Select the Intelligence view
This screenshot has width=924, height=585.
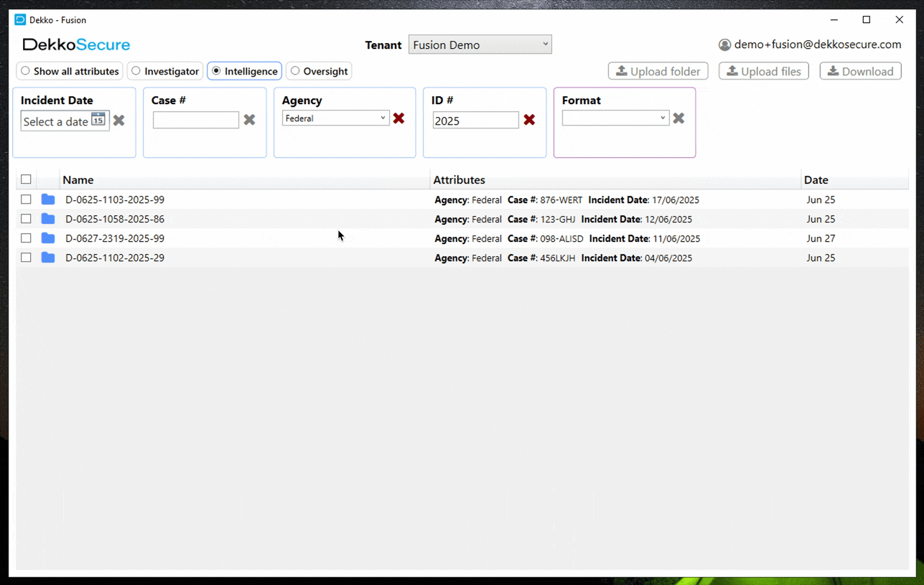245,71
